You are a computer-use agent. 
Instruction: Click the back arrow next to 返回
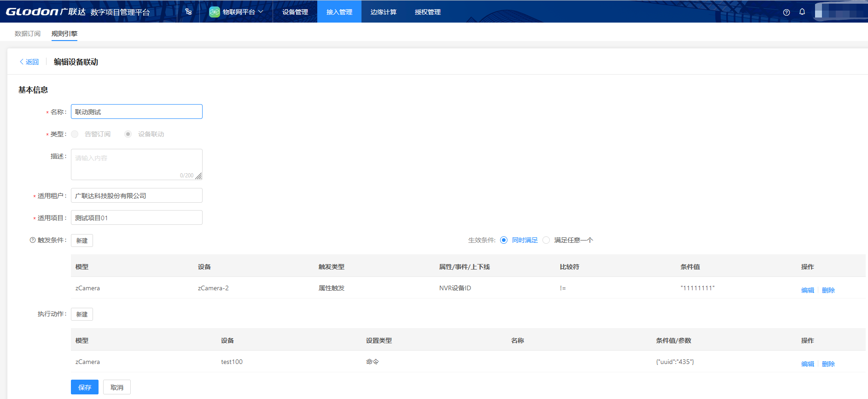21,62
